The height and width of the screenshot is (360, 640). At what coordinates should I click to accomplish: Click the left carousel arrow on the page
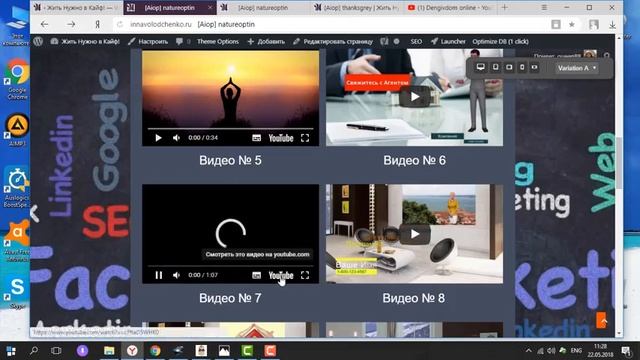(x=35, y=213)
